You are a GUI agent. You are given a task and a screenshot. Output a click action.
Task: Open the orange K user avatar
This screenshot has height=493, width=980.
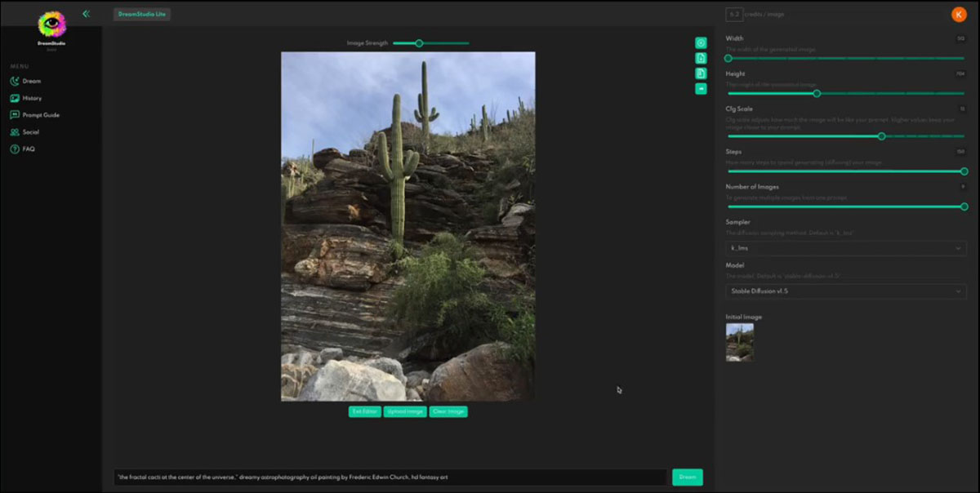click(x=959, y=14)
